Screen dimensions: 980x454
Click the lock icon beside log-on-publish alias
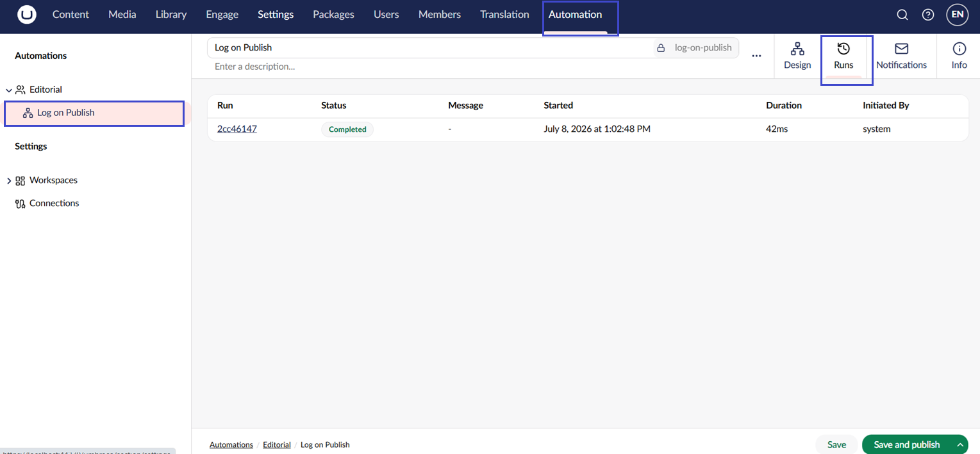click(x=661, y=48)
